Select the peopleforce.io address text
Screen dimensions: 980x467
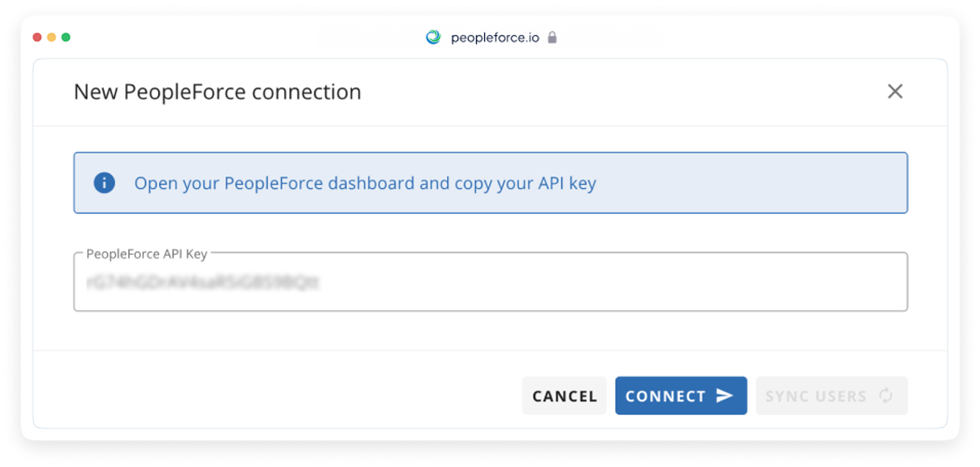click(x=495, y=38)
